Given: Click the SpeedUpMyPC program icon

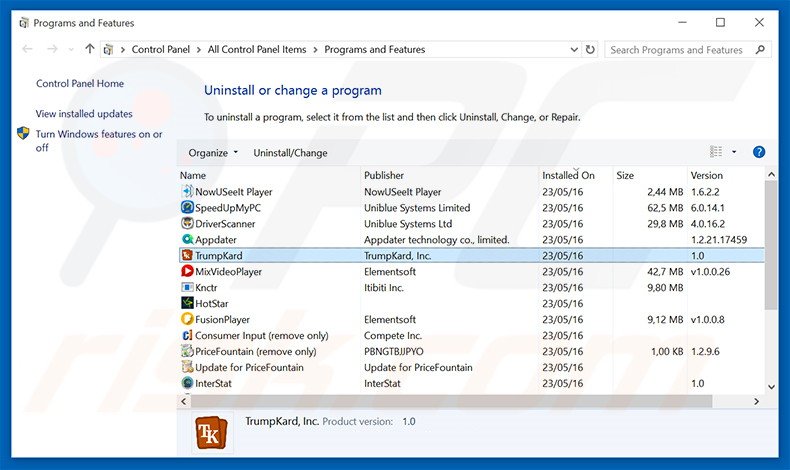Looking at the screenshot, I should tap(187, 208).
